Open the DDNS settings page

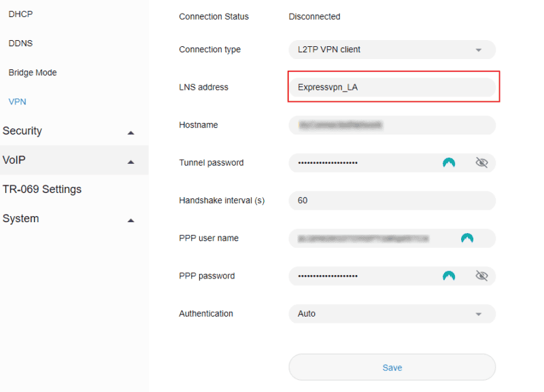[x=20, y=43]
